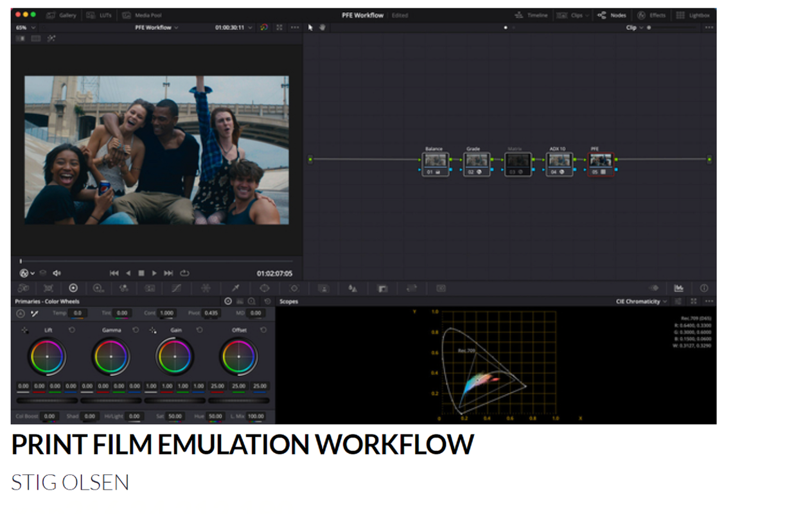This screenshot has width=812, height=514.
Task: Click the color bypass icon above viewer
Action: click(x=263, y=28)
